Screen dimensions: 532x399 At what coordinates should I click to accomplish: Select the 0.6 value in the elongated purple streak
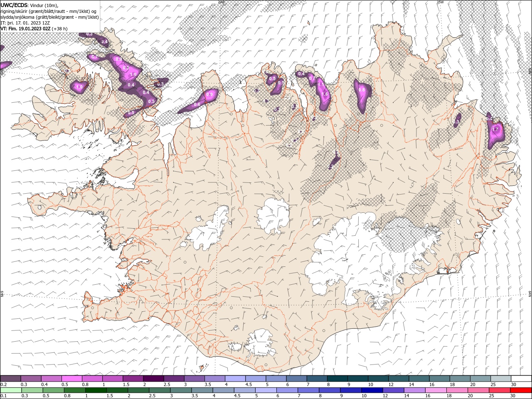[197, 104]
